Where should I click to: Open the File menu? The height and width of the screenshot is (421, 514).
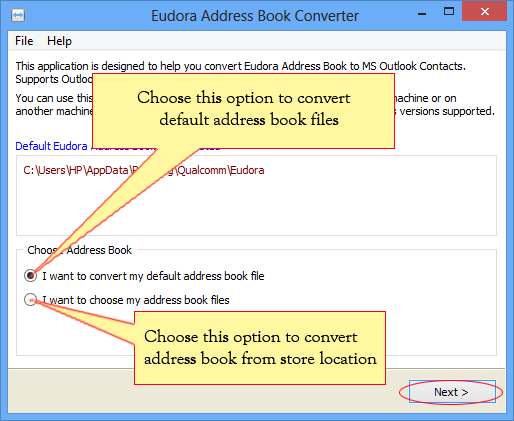coord(24,41)
